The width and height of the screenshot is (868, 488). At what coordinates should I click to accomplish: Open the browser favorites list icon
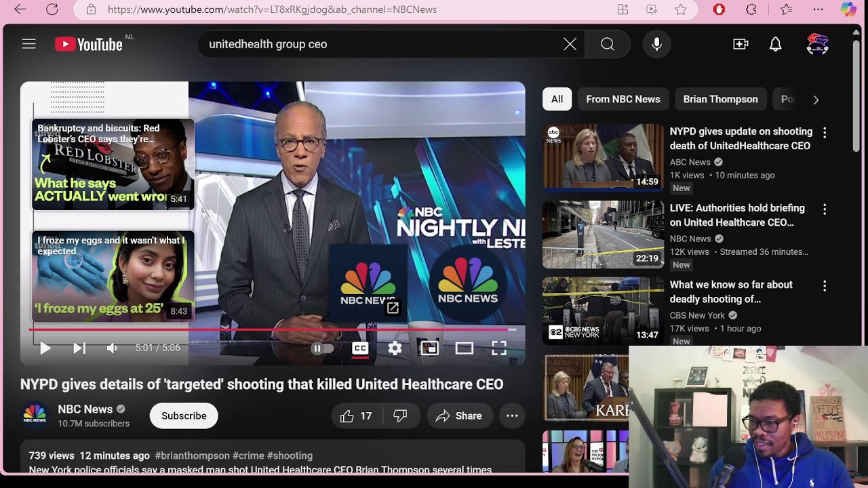pyautogui.click(x=786, y=9)
